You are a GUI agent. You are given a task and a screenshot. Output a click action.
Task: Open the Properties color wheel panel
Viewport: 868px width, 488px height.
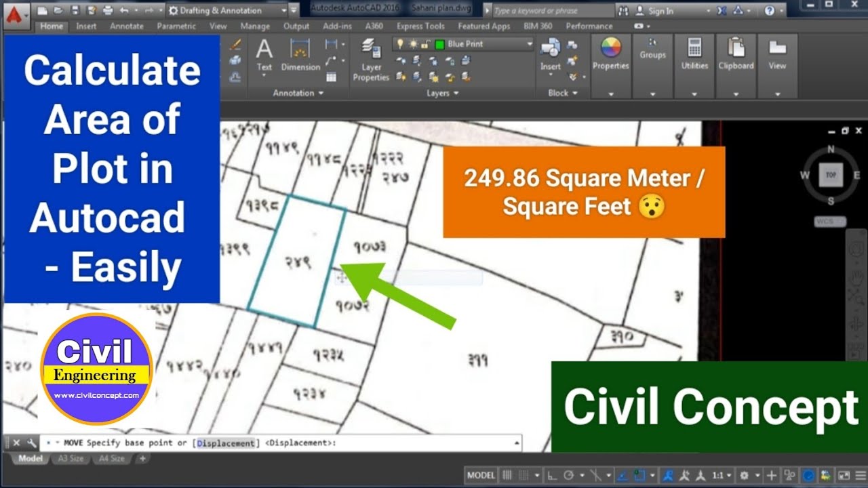coord(611,66)
